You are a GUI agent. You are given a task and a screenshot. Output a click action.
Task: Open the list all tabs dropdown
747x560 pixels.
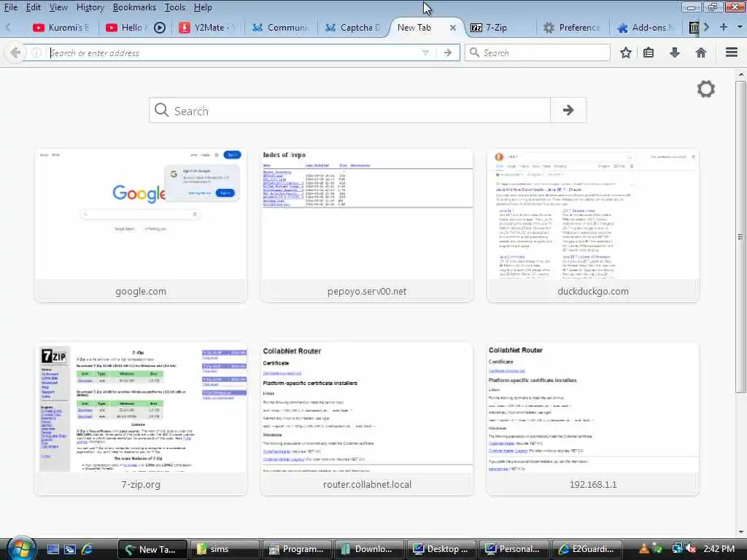coord(740,27)
